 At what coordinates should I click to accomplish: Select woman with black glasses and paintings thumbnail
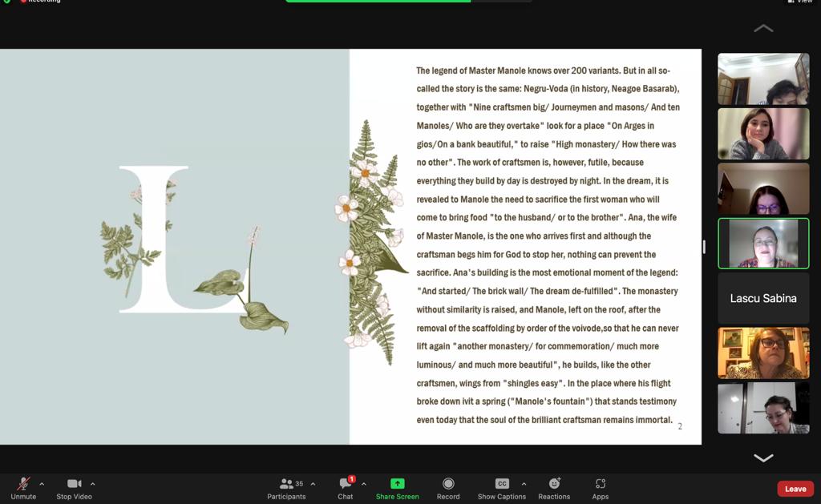pyautogui.click(x=763, y=353)
